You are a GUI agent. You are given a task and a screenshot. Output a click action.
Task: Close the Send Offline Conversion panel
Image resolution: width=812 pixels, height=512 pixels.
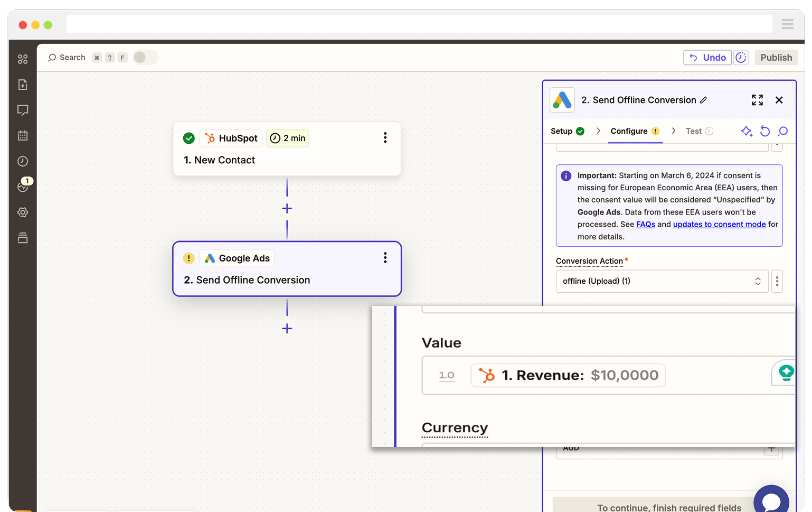[779, 100]
